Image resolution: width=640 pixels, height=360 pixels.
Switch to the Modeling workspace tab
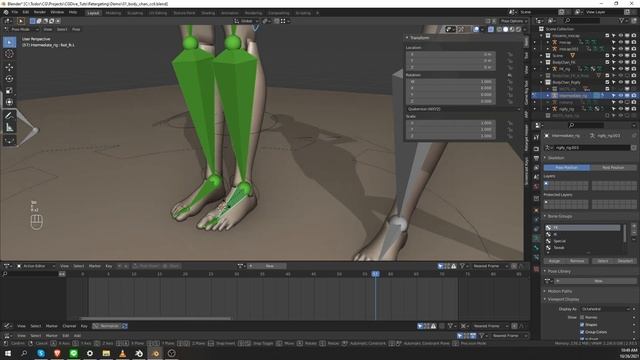(x=113, y=13)
